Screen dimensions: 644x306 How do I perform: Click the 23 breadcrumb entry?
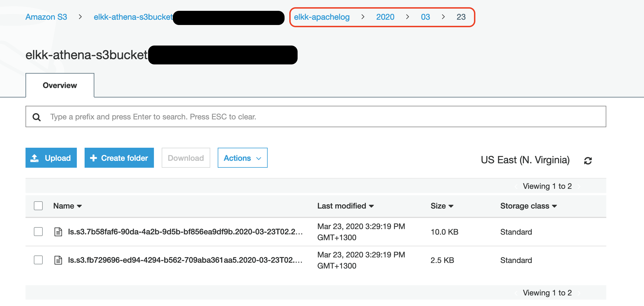point(461,17)
